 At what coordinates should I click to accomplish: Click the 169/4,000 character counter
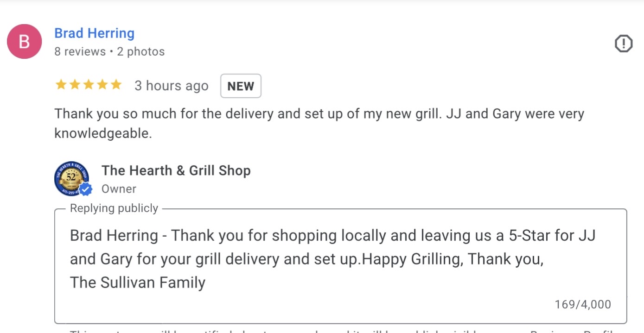(x=583, y=304)
